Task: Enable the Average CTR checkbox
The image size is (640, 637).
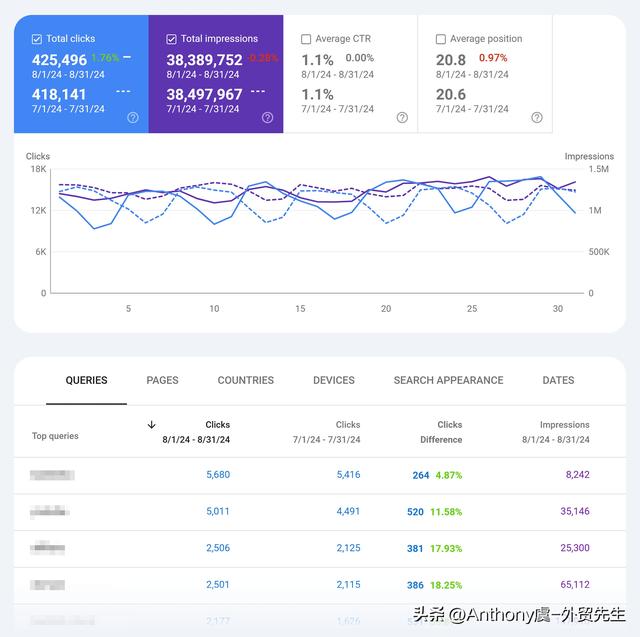Action: click(x=306, y=39)
